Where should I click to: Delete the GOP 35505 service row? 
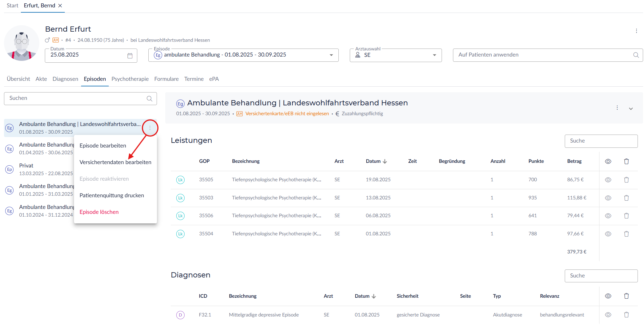[626, 180]
